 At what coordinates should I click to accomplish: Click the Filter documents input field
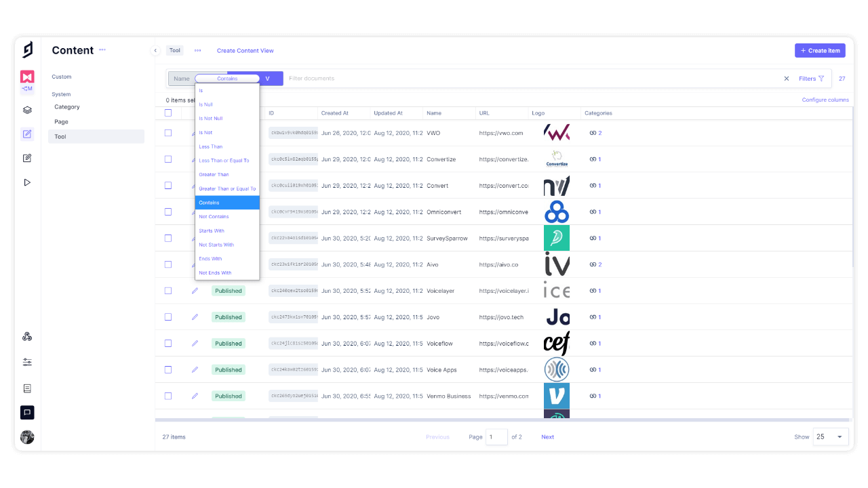tap(532, 79)
